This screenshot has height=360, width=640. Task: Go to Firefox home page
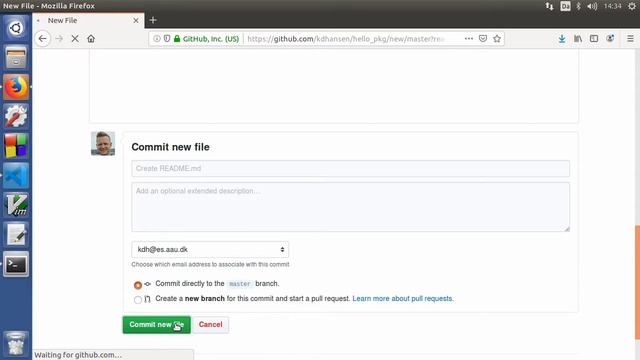coord(91,39)
